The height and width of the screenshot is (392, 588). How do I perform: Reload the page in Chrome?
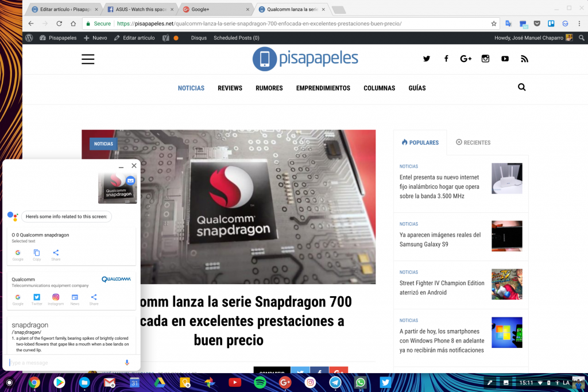(59, 24)
